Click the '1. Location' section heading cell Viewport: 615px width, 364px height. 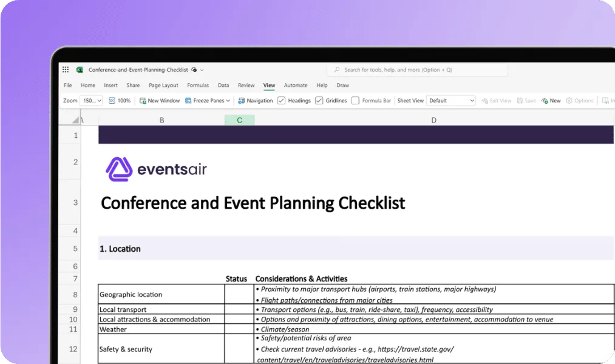pos(120,249)
